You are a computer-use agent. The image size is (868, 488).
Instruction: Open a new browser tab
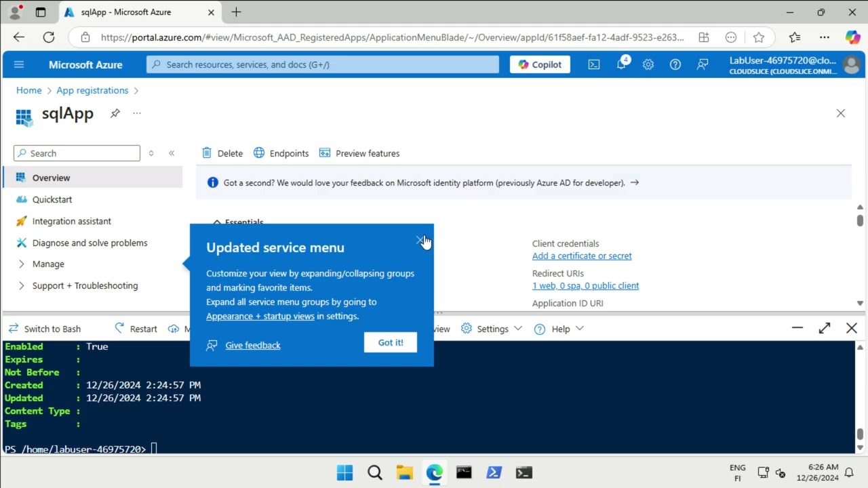tap(236, 12)
